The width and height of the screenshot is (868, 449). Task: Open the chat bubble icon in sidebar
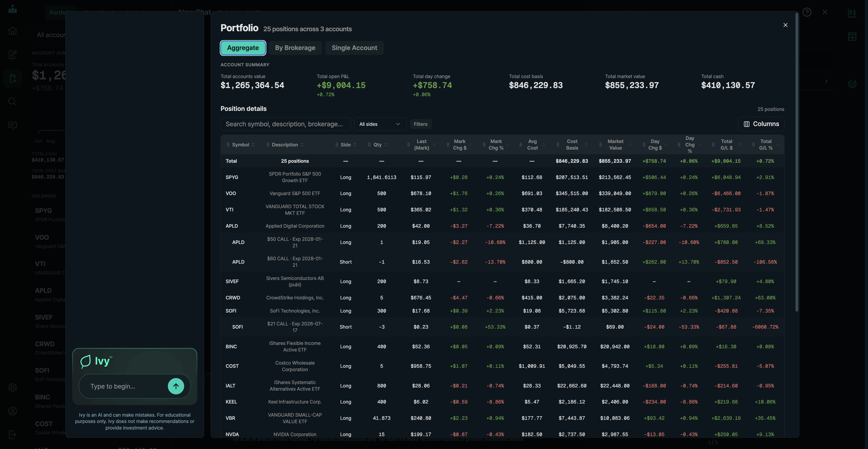[12, 126]
